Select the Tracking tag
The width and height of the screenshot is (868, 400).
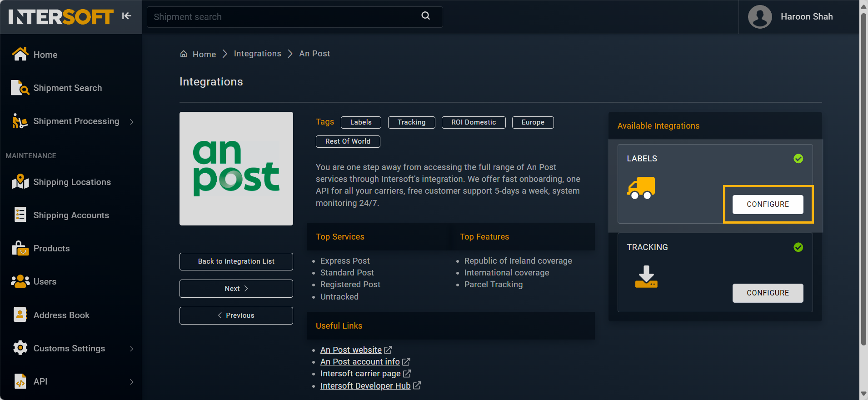coord(411,122)
